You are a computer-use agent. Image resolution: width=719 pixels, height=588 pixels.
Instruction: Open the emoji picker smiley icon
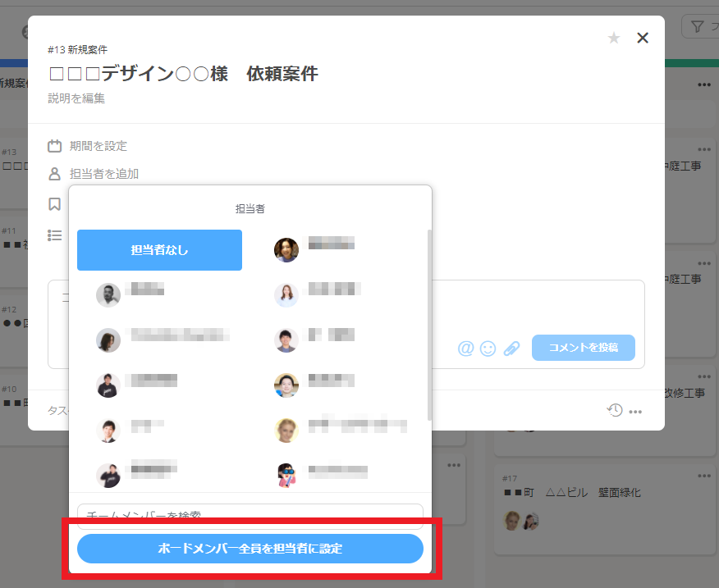point(488,349)
